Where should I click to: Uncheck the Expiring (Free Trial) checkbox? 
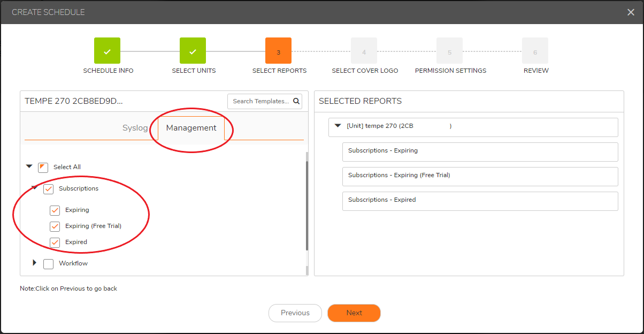click(x=55, y=226)
